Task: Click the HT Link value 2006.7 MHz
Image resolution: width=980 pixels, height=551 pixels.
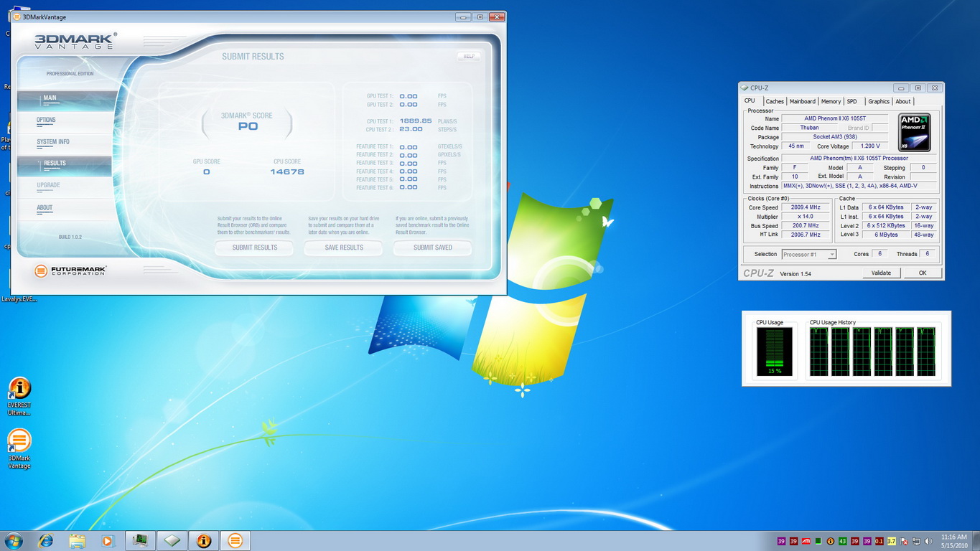Action: pyautogui.click(x=806, y=235)
